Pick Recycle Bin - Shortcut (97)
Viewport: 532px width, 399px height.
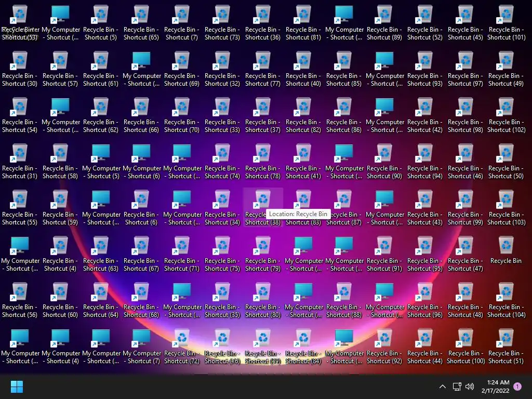465,69
